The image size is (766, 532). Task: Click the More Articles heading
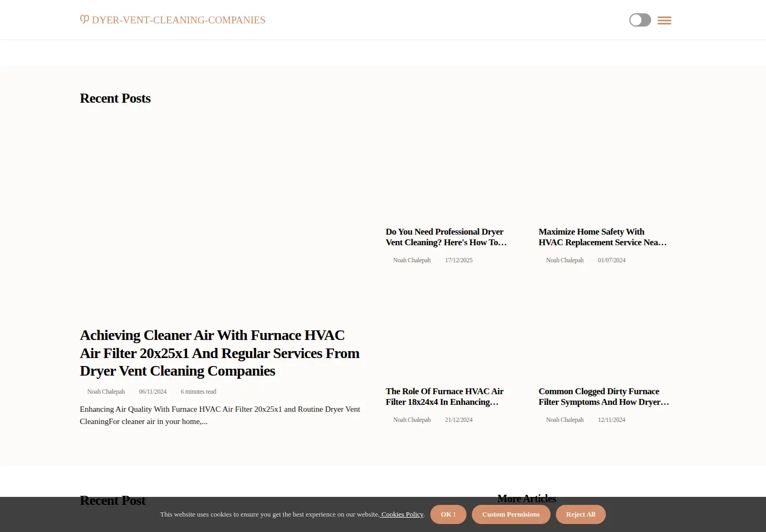pyautogui.click(x=527, y=498)
